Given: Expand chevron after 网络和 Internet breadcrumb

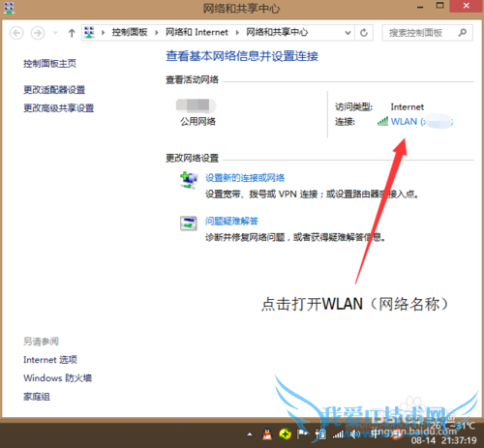Looking at the screenshot, I should click(x=237, y=33).
